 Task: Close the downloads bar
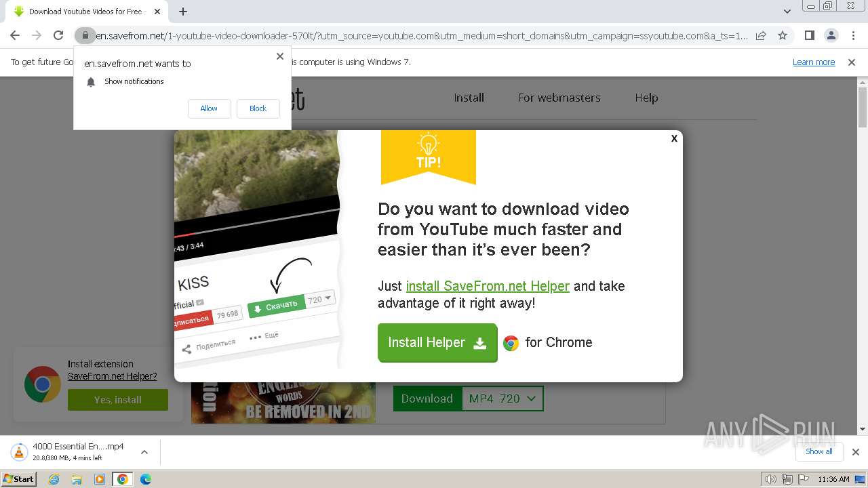pyautogui.click(x=855, y=452)
